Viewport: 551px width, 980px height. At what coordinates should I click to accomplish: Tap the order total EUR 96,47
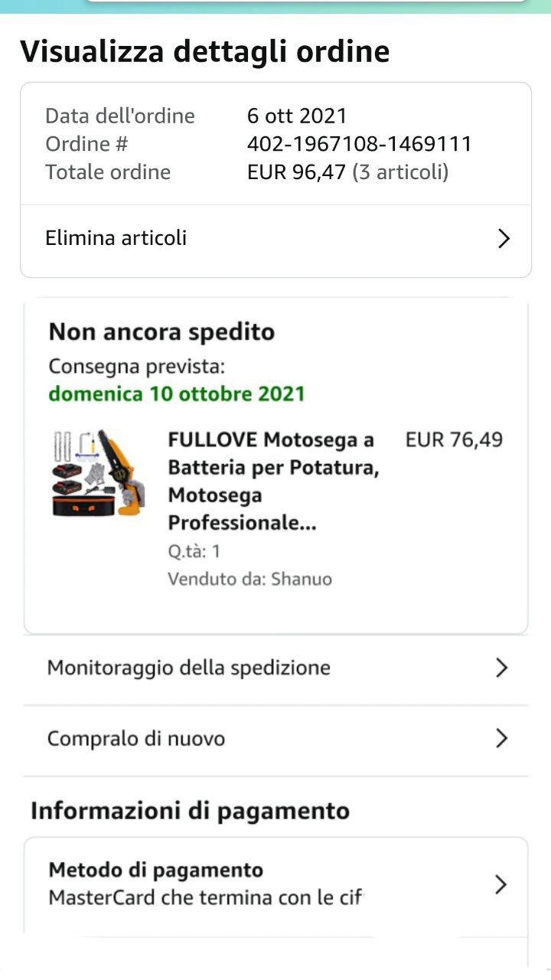click(296, 171)
